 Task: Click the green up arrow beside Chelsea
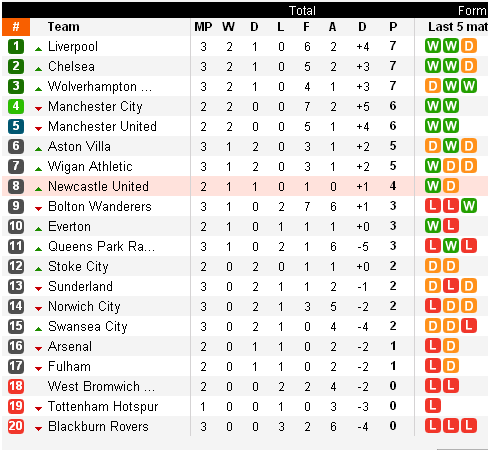click(38, 69)
